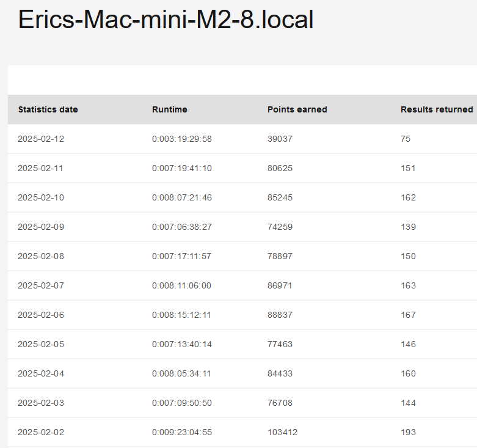Select points value 84433

tap(280, 373)
